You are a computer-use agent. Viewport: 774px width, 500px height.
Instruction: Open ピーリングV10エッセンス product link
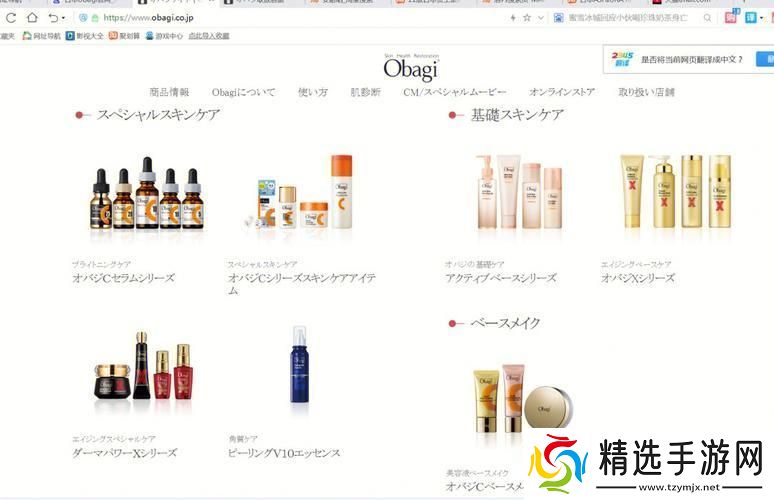pyautogui.click(x=284, y=453)
